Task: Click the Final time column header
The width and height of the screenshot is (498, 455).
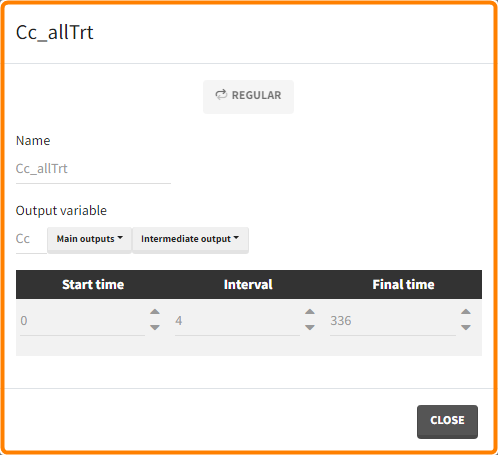Action: (403, 285)
